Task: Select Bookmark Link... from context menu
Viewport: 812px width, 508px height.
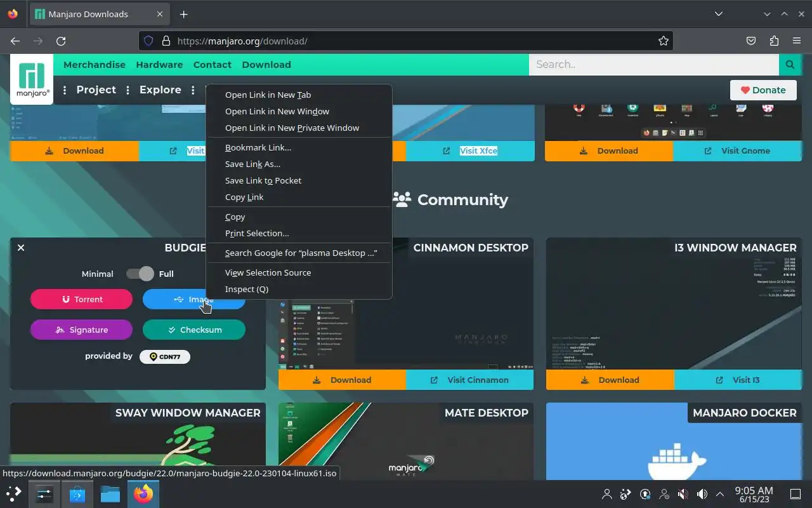Action: pos(299,147)
